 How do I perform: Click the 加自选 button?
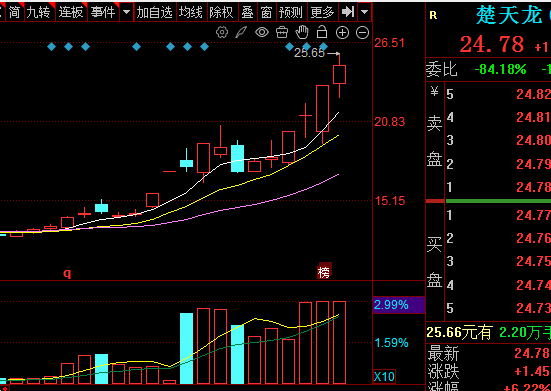tap(155, 12)
